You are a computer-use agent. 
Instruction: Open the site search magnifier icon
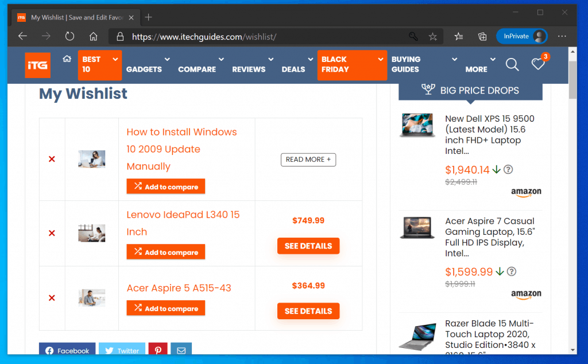(x=512, y=64)
